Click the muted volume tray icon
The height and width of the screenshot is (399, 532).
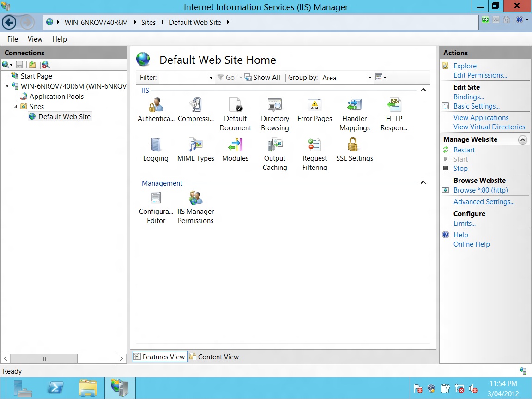[473, 388]
